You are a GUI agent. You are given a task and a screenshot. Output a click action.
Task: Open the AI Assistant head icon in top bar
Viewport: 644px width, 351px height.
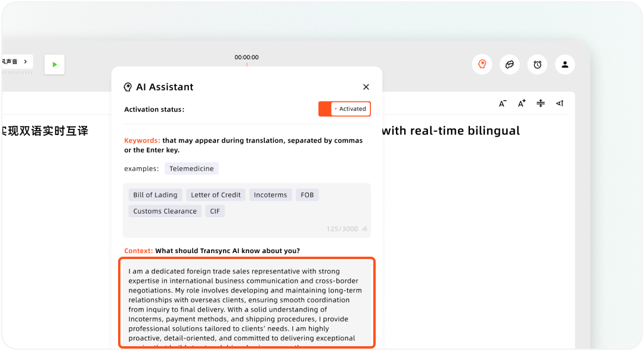482,64
